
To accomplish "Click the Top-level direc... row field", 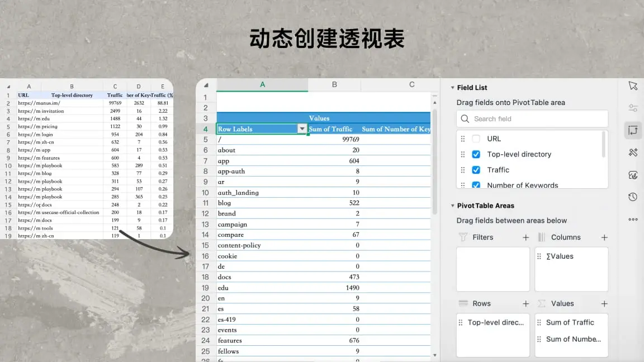I will tap(493, 322).
